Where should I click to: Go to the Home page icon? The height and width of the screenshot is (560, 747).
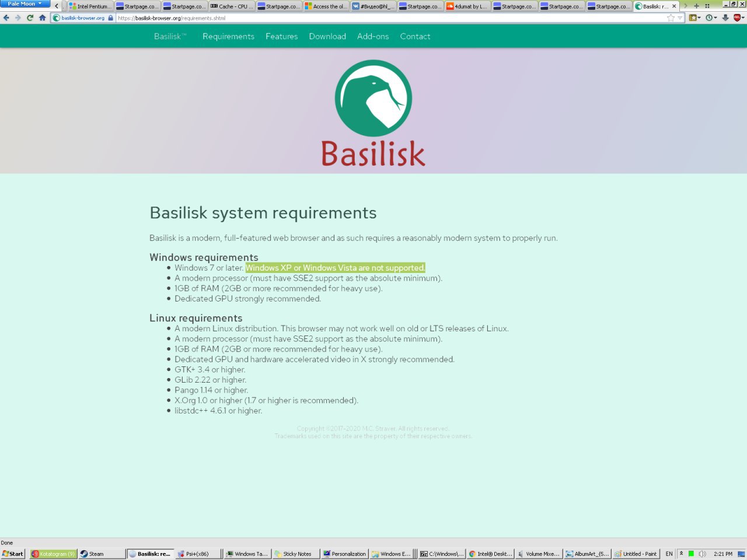click(x=42, y=17)
